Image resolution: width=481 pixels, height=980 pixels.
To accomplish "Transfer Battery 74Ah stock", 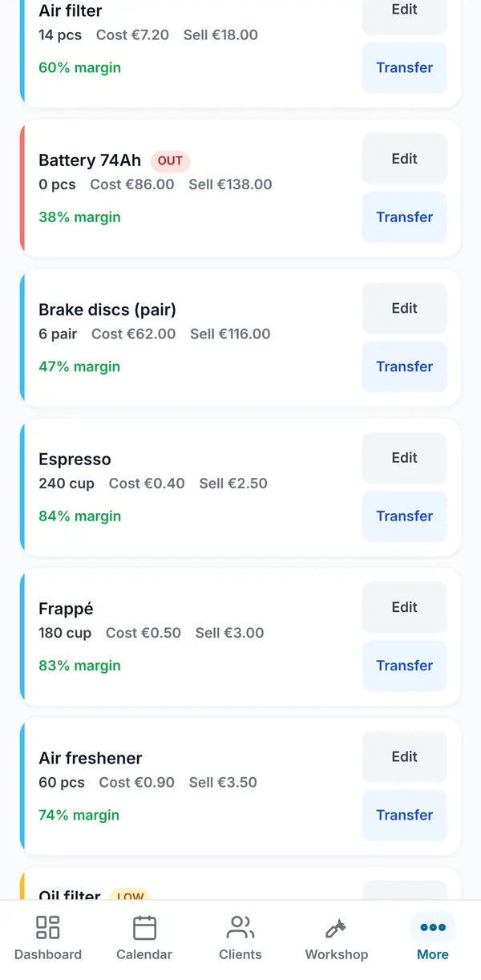I will point(404,217).
